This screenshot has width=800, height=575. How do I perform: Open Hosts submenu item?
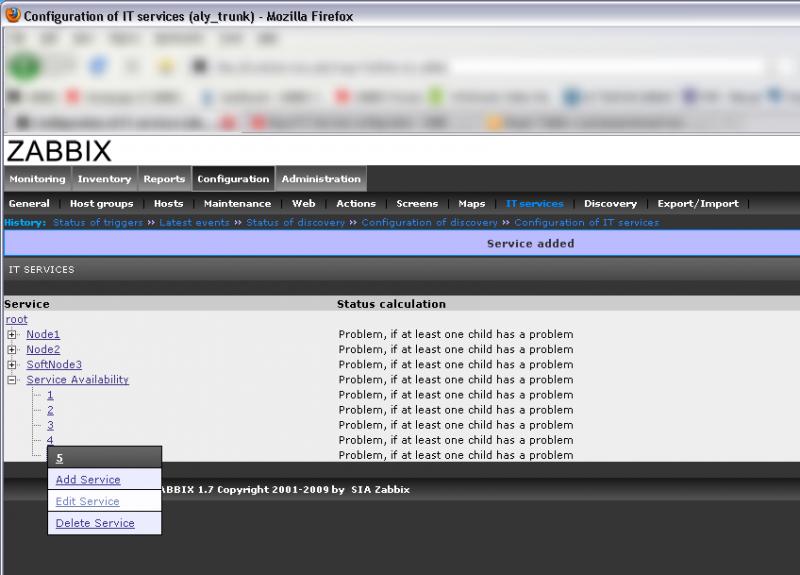(168, 204)
